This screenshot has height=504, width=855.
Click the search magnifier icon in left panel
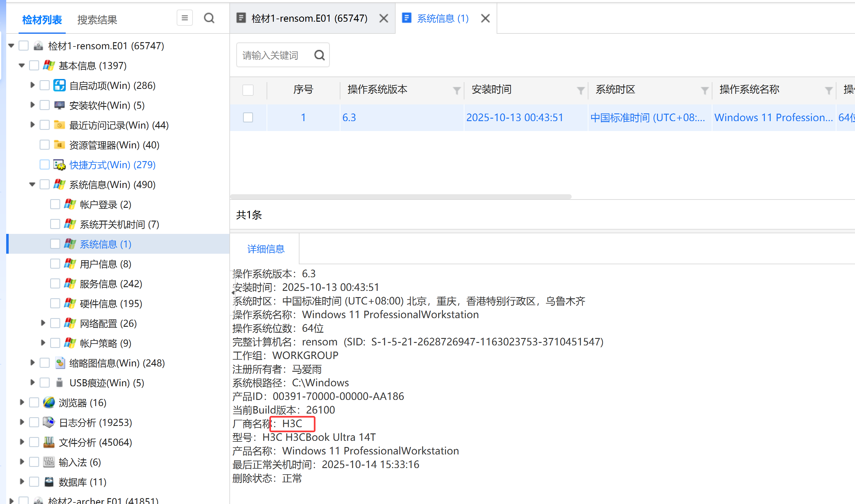[209, 18]
